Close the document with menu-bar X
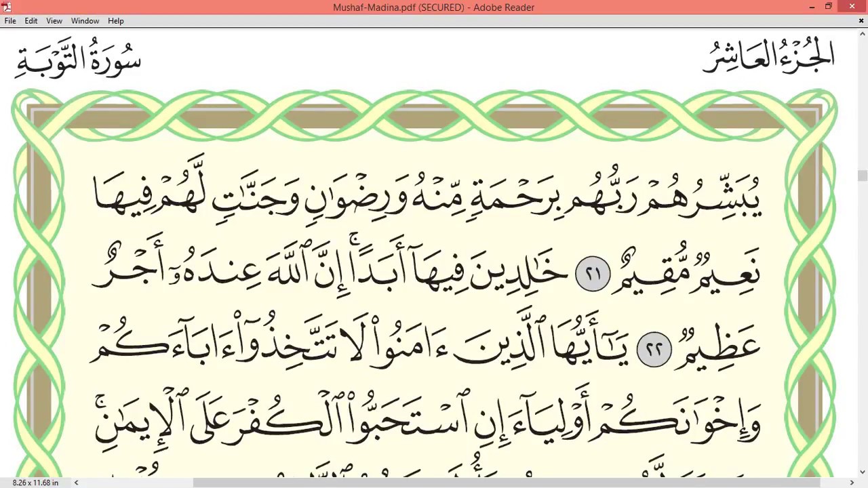 click(861, 21)
